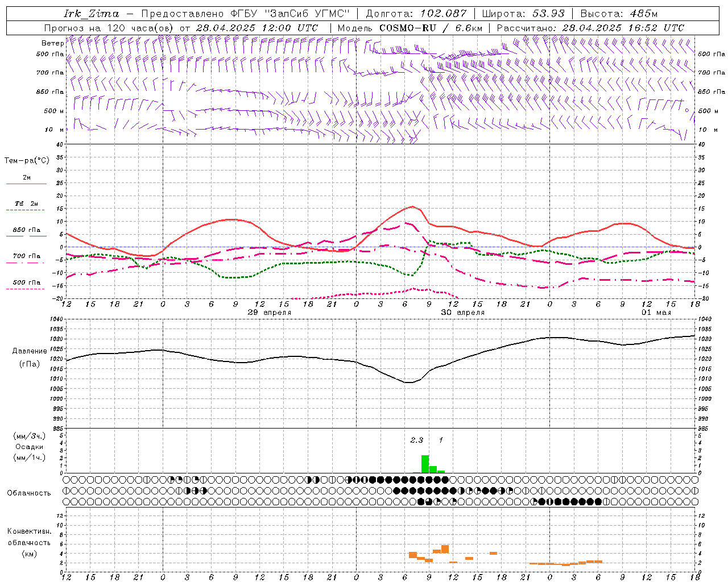728x582 pixels.
Task: Click right-side "10 м" wind level label
Action: (x=708, y=130)
